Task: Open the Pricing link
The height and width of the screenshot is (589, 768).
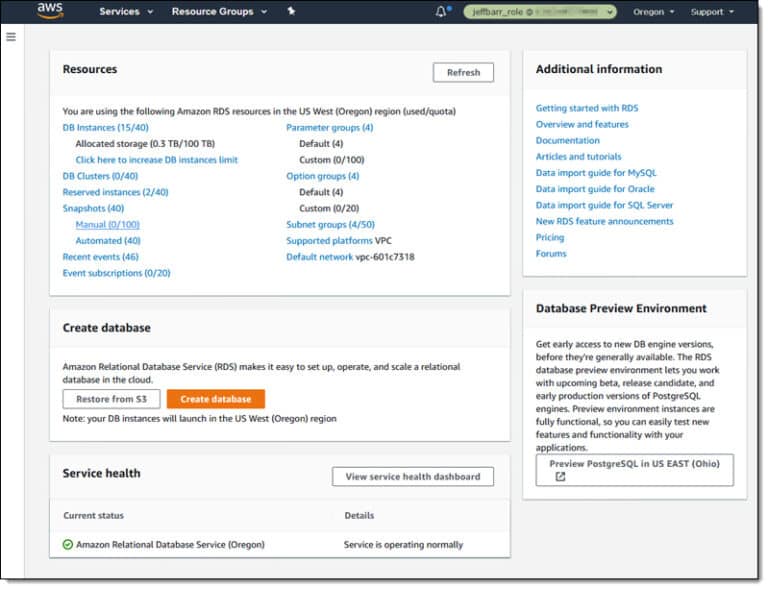Action: point(550,237)
